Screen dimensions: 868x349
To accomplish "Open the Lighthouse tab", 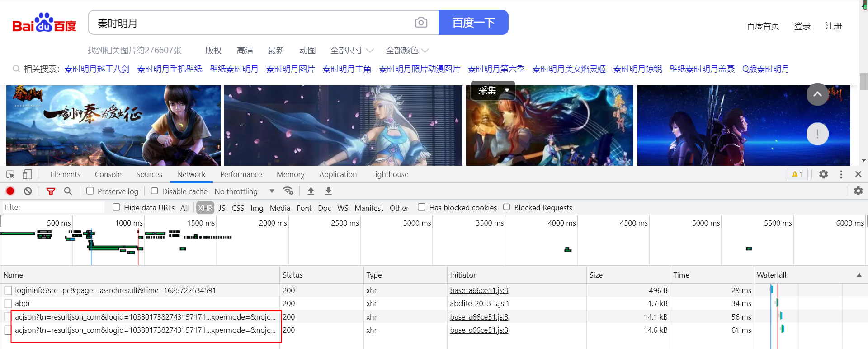I will [390, 174].
